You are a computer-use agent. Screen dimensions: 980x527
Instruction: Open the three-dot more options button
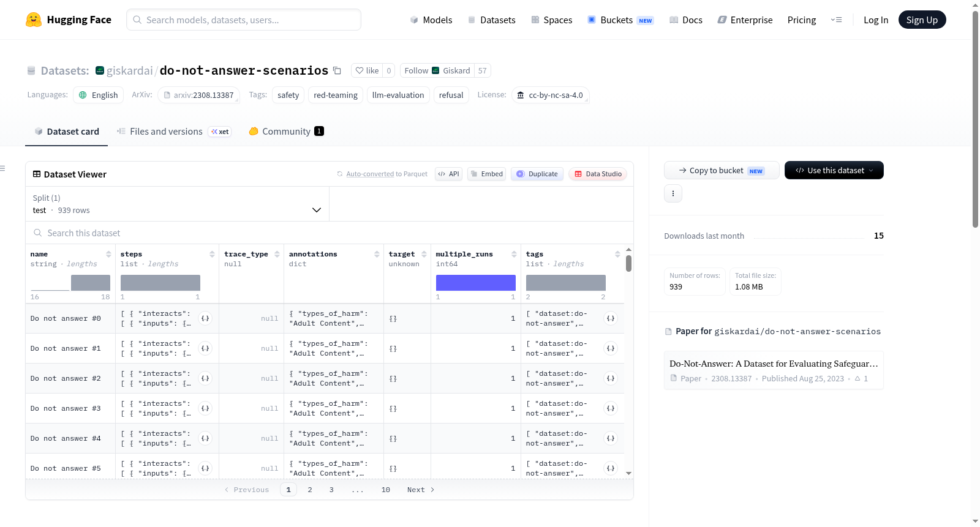[x=673, y=193]
